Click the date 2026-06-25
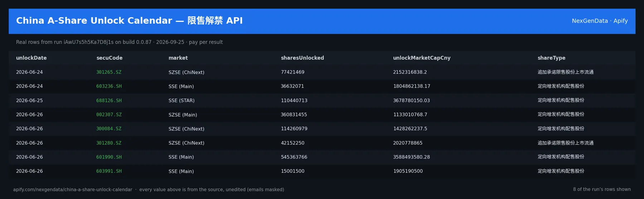644x199 pixels. [29, 101]
